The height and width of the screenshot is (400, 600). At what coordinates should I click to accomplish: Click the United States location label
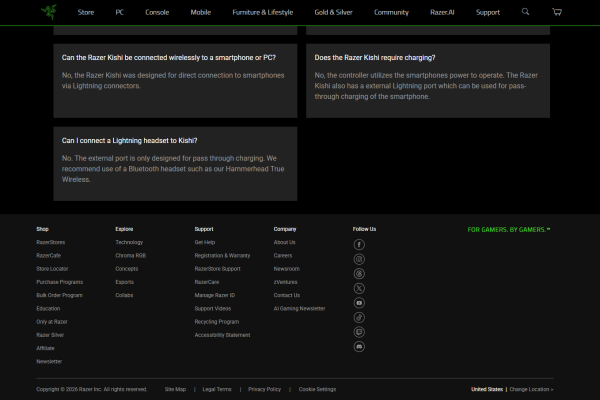click(x=487, y=389)
